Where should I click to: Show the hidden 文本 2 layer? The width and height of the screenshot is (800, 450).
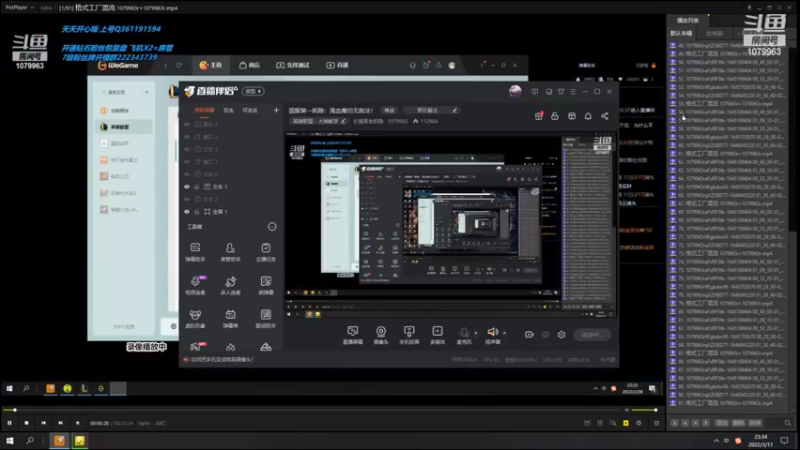click(187, 199)
